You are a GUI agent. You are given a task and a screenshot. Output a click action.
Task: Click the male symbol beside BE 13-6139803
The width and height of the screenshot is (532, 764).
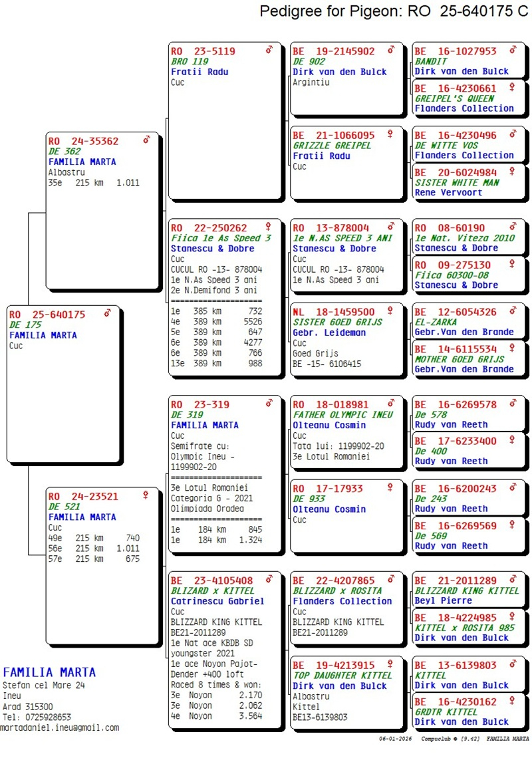[513, 664]
